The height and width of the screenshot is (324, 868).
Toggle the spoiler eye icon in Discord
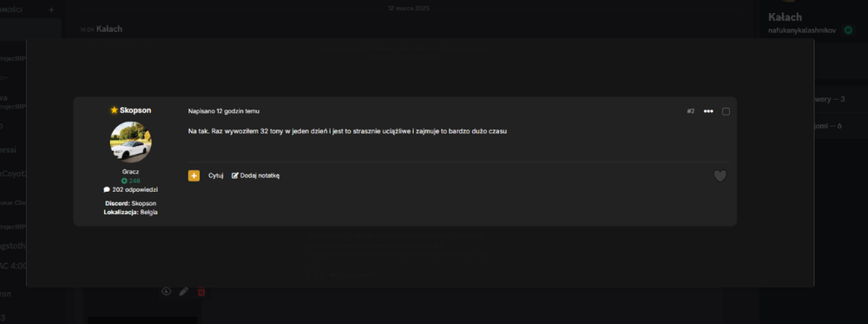click(x=166, y=291)
